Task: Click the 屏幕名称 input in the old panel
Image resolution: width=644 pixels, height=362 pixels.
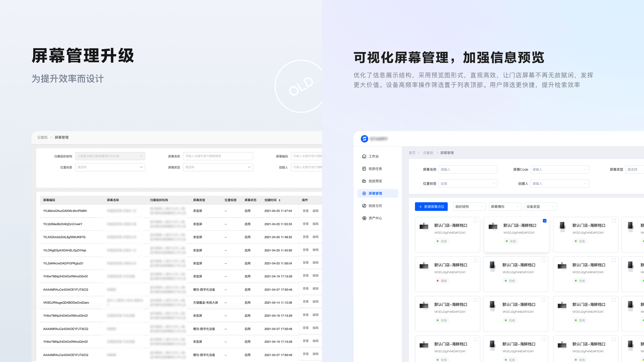Action: [218, 156]
